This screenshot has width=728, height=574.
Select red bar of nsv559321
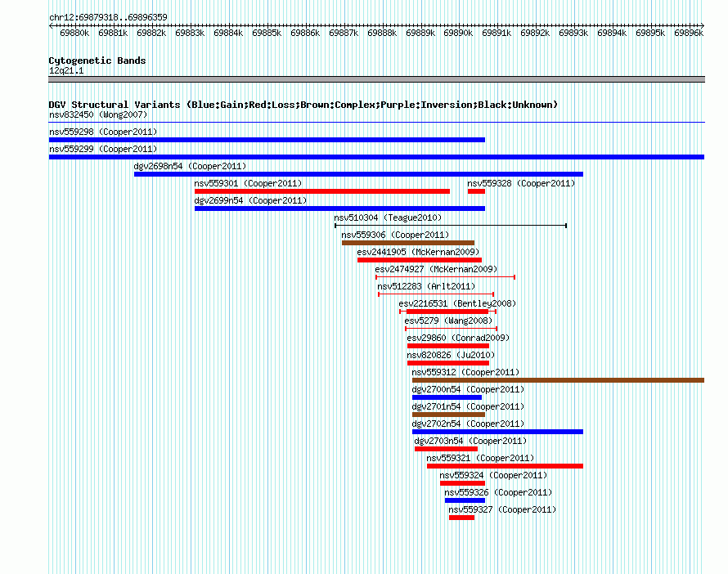tap(506, 466)
